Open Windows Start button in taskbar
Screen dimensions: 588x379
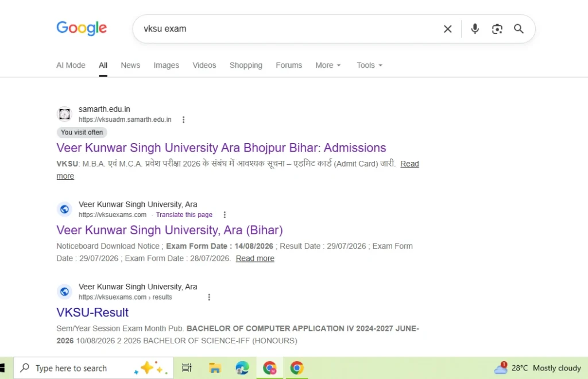tap(2, 368)
